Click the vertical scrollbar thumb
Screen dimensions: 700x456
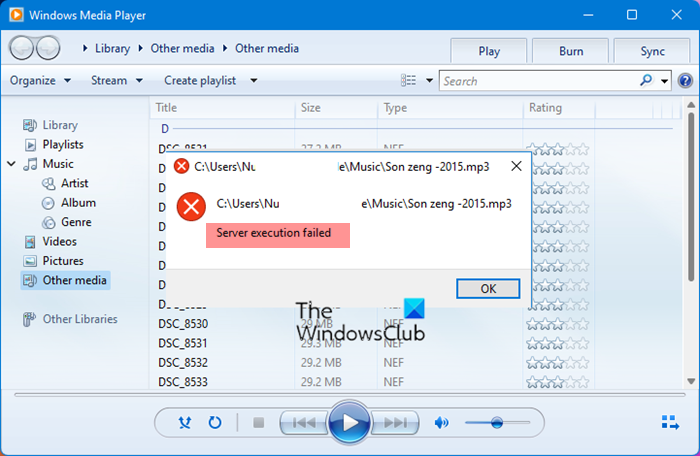pos(691,197)
